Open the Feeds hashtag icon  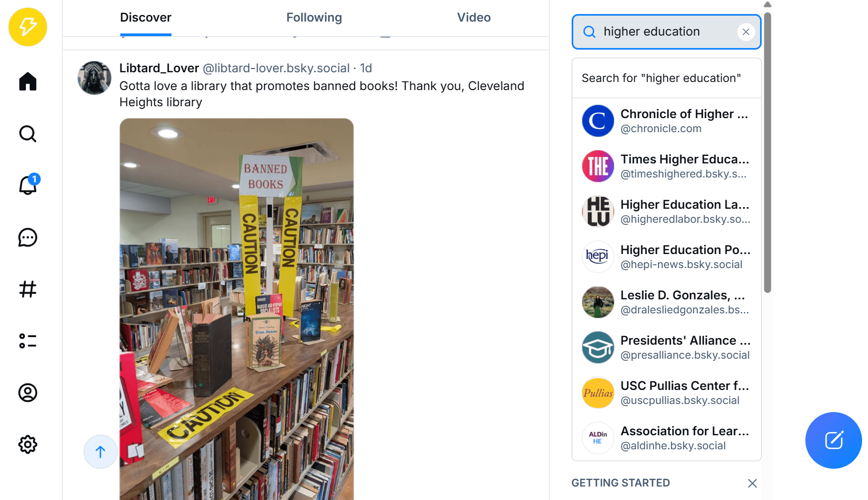point(28,289)
